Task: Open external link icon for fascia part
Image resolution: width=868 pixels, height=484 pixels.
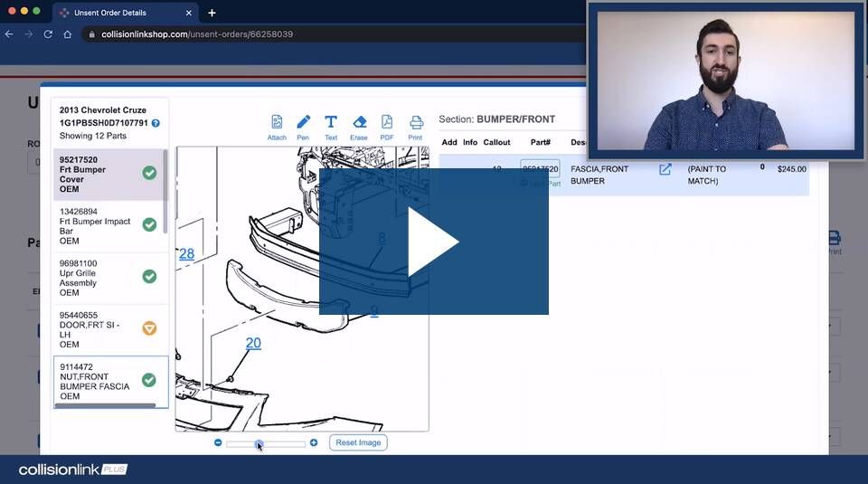Action: click(x=665, y=169)
